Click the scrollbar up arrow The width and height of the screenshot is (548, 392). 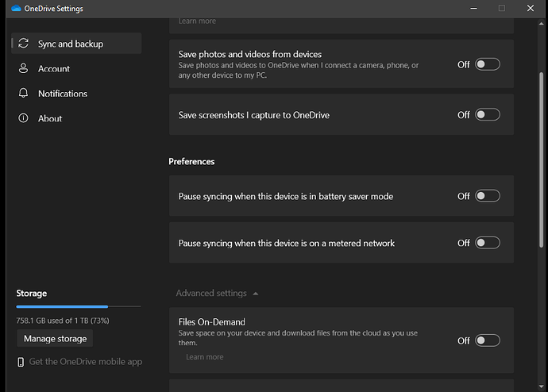542,24
